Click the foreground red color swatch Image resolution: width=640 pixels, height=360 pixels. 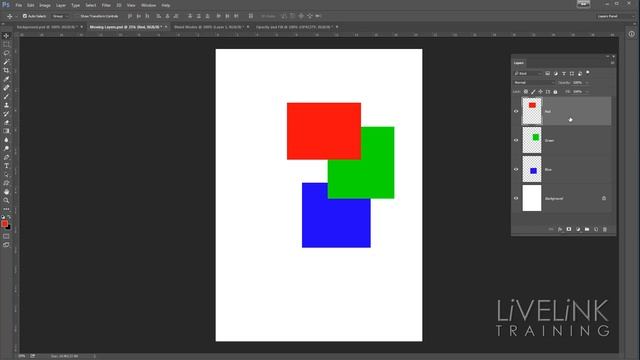click(x=4, y=224)
